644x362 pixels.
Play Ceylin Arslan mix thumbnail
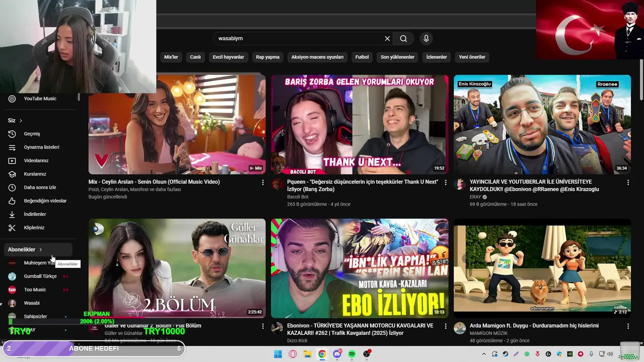click(x=177, y=125)
